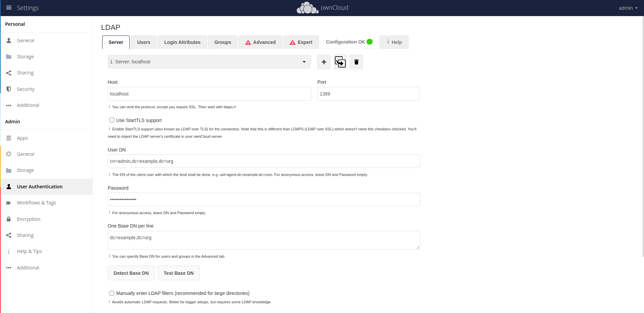Open the Help tab
Image resolution: width=644 pixels, height=313 pixels.
(394, 42)
